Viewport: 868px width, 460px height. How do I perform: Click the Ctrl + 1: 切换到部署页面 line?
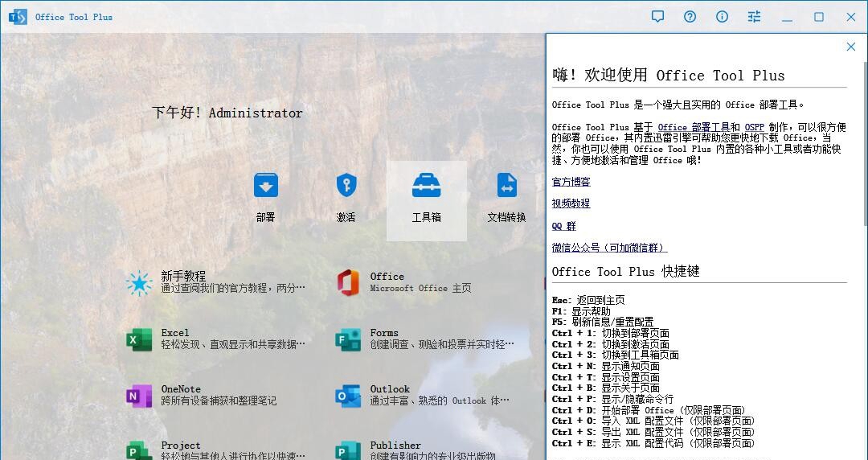611,333
